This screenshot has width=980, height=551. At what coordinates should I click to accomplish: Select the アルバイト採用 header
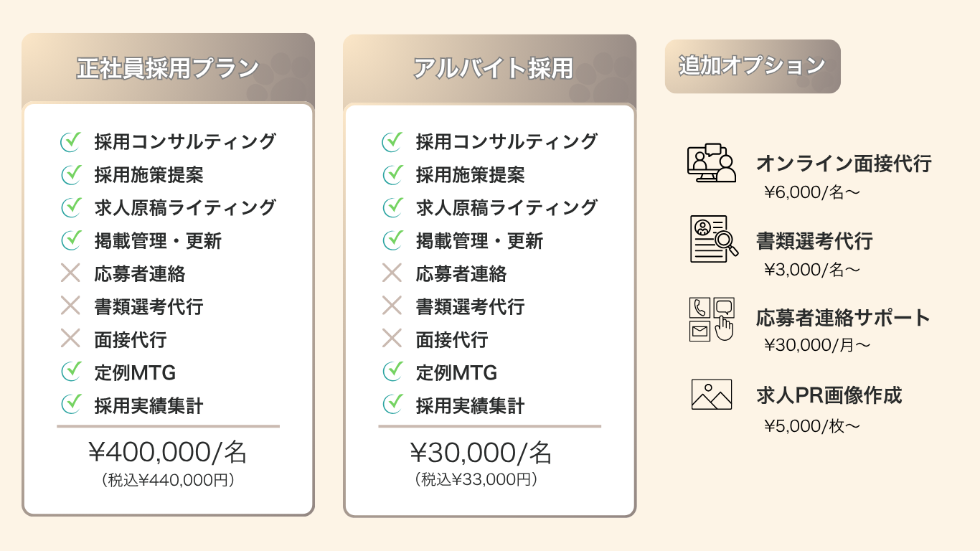click(x=493, y=68)
